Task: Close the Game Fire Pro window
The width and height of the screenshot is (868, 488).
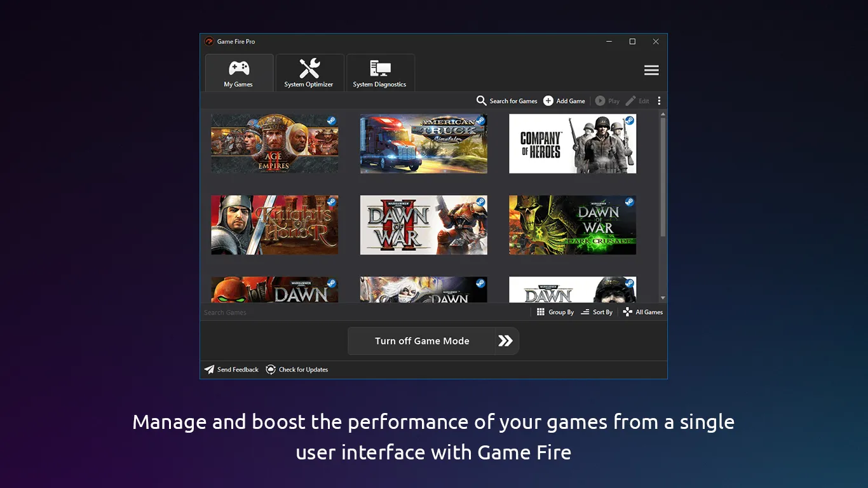Action: pyautogui.click(x=656, y=41)
